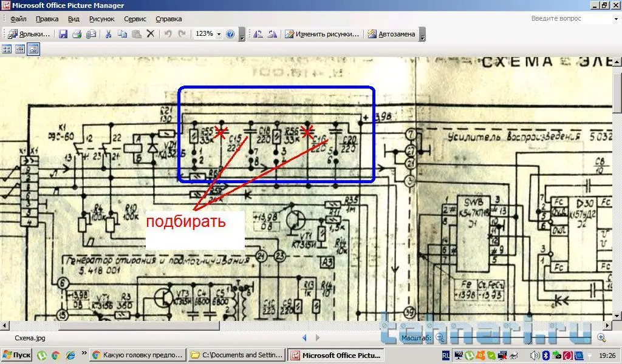The image size is (622, 364).
Task: Save the picture with the floppy icon
Action: [x=63, y=34]
